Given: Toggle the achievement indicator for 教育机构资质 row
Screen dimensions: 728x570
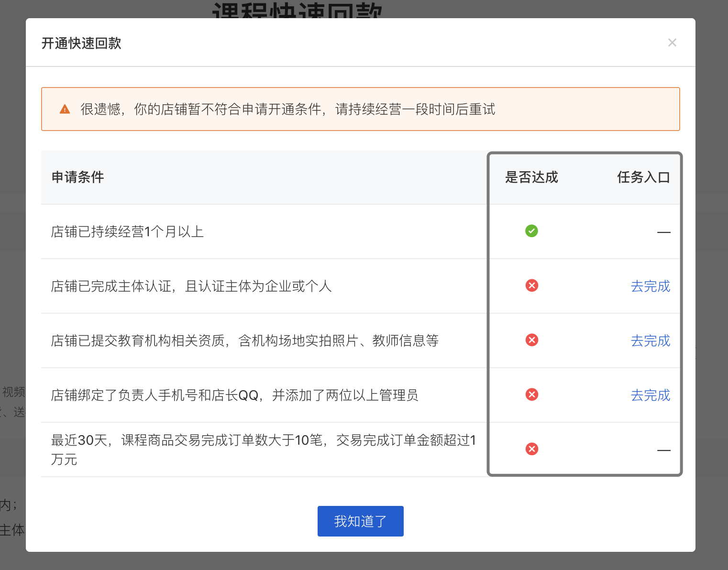Looking at the screenshot, I should click(531, 340).
